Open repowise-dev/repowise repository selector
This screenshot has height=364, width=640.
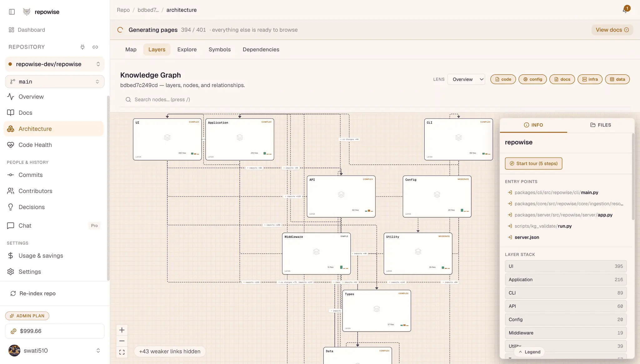55,64
